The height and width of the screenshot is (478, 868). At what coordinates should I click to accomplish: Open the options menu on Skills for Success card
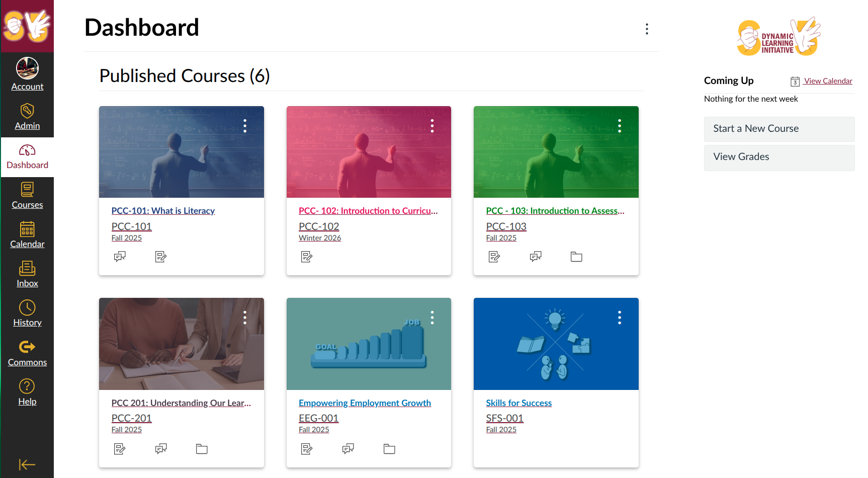coord(620,317)
